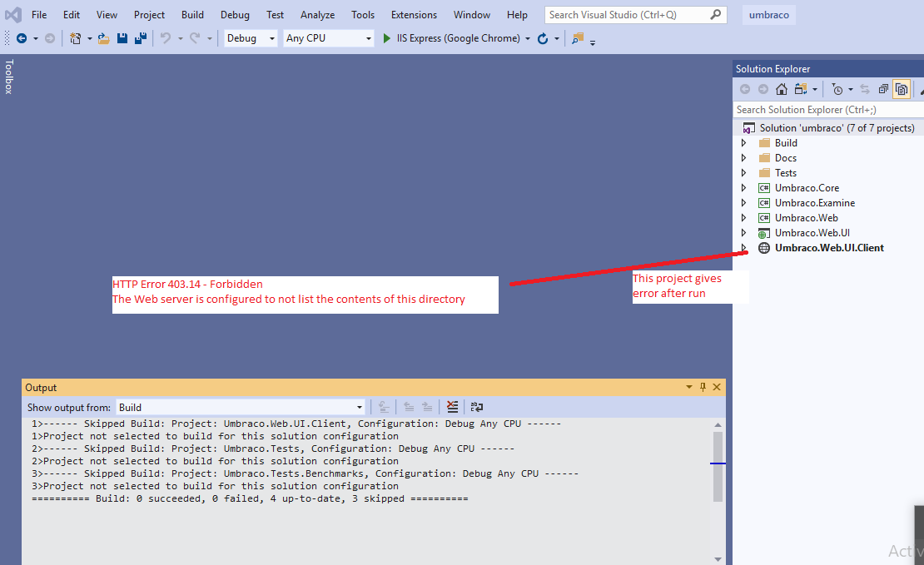Click the Navigate Forward arrow in main toolbar
The height and width of the screenshot is (565, 924).
[50, 38]
